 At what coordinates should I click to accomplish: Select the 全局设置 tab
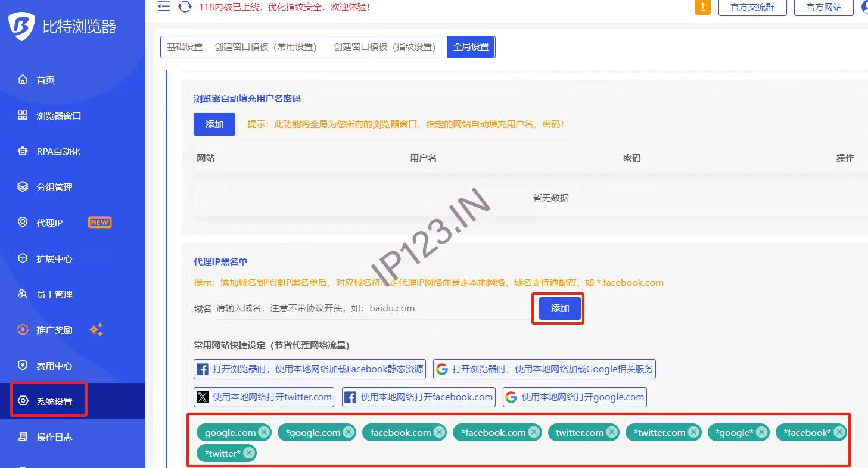point(471,47)
